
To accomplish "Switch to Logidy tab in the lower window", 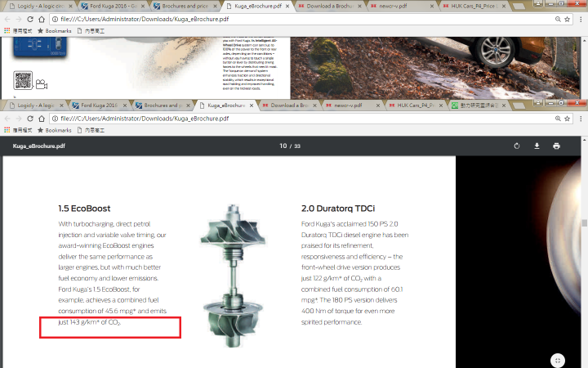I will [35, 105].
